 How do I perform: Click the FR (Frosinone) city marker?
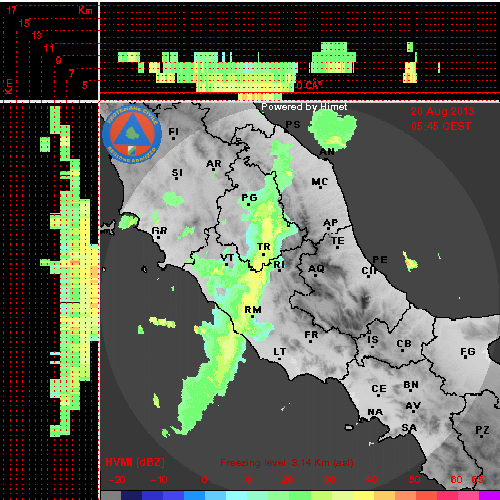tap(311, 341)
